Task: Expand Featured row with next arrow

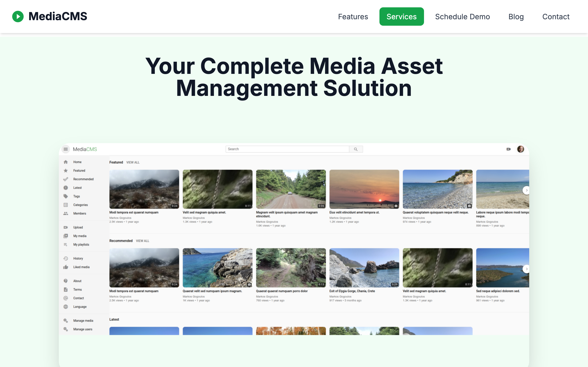Action: point(526,190)
